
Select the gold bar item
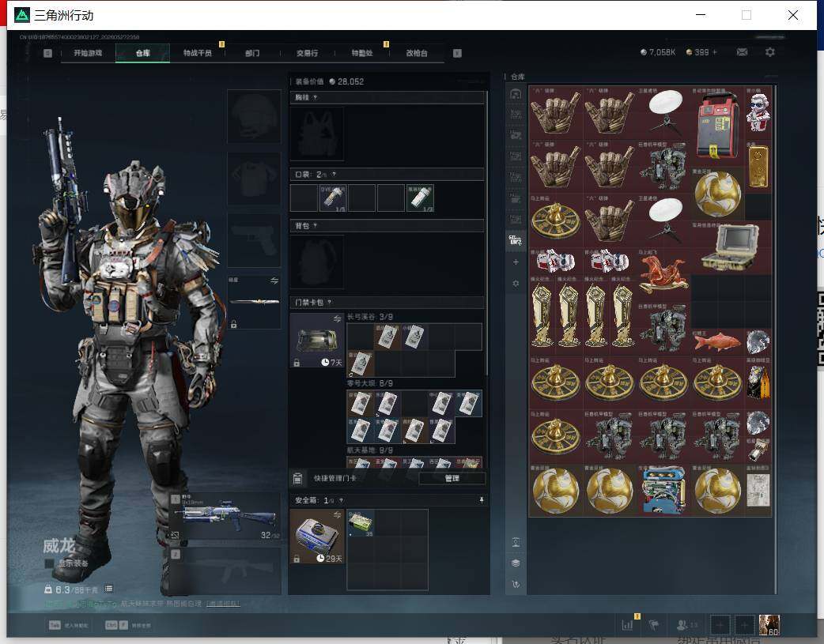coord(758,166)
